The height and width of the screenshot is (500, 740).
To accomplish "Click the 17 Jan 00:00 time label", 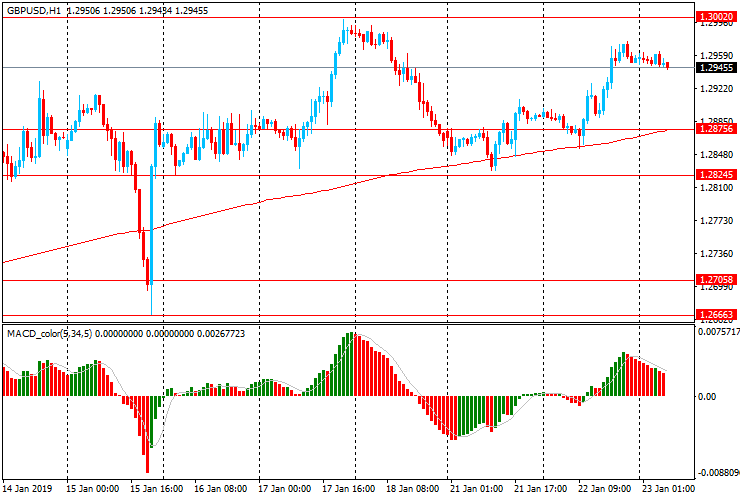I will click(x=285, y=489).
